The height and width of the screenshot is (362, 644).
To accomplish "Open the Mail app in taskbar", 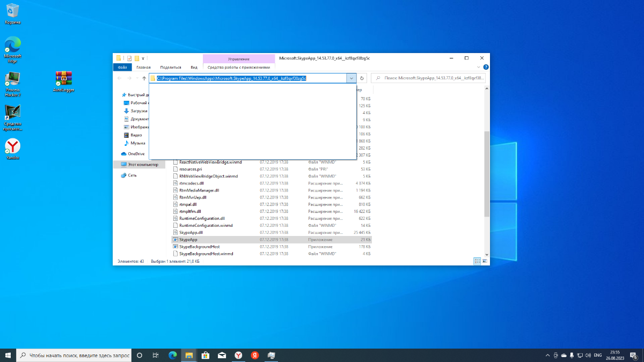I will coord(222,355).
